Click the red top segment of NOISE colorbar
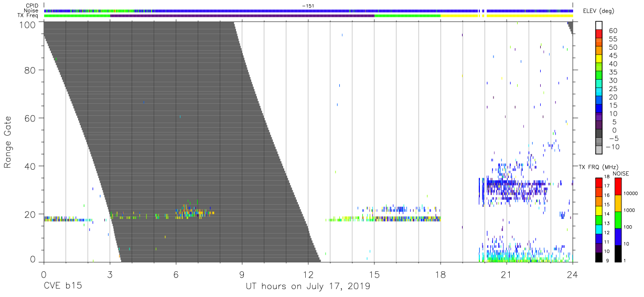The width and height of the screenshot is (644, 297). coord(618,186)
